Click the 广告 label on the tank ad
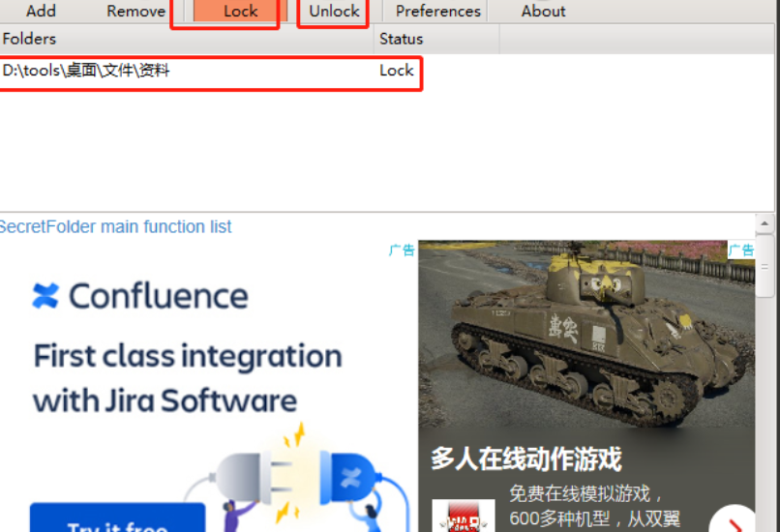 click(x=741, y=250)
